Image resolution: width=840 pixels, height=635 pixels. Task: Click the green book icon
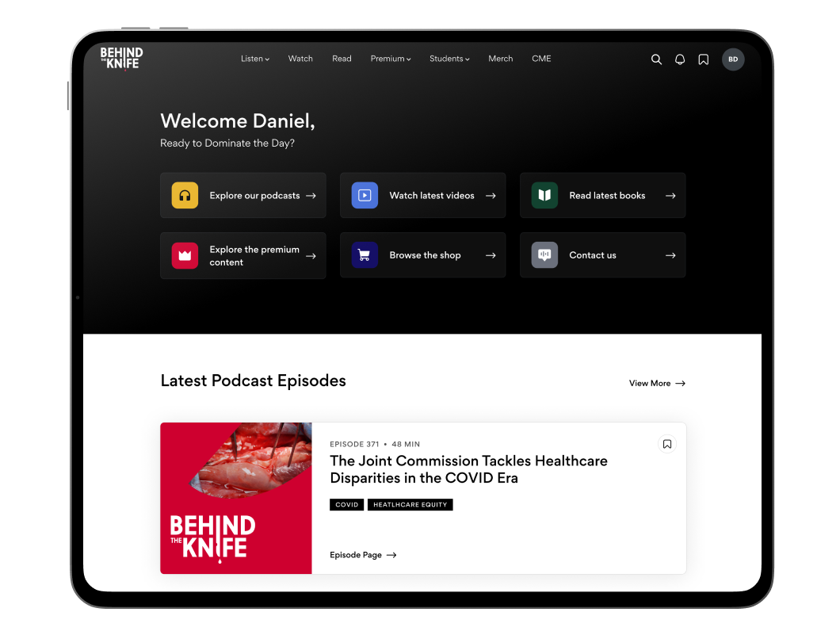[544, 195]
